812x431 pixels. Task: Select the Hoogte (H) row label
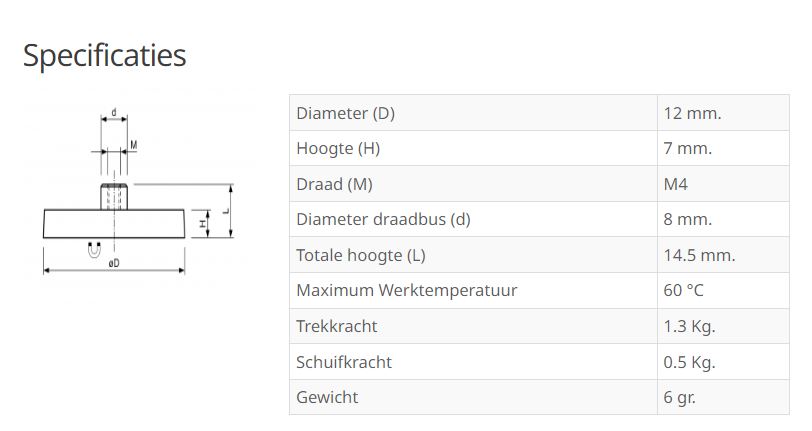338,148
